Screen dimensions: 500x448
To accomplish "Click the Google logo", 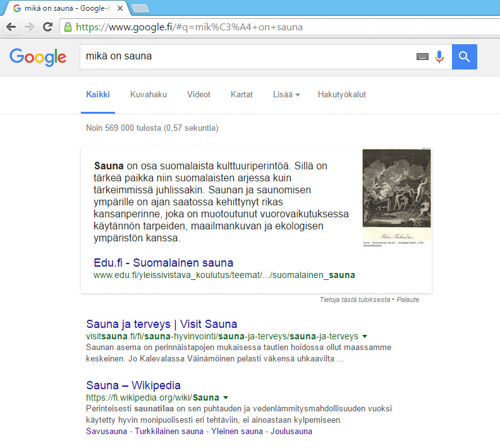I will 38,57.
